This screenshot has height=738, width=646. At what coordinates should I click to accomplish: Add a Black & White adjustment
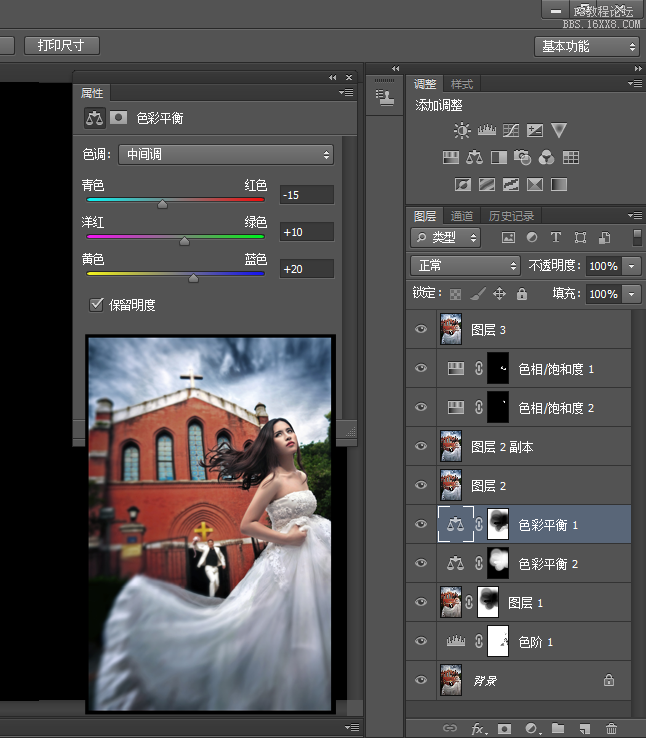coord(499,157)
